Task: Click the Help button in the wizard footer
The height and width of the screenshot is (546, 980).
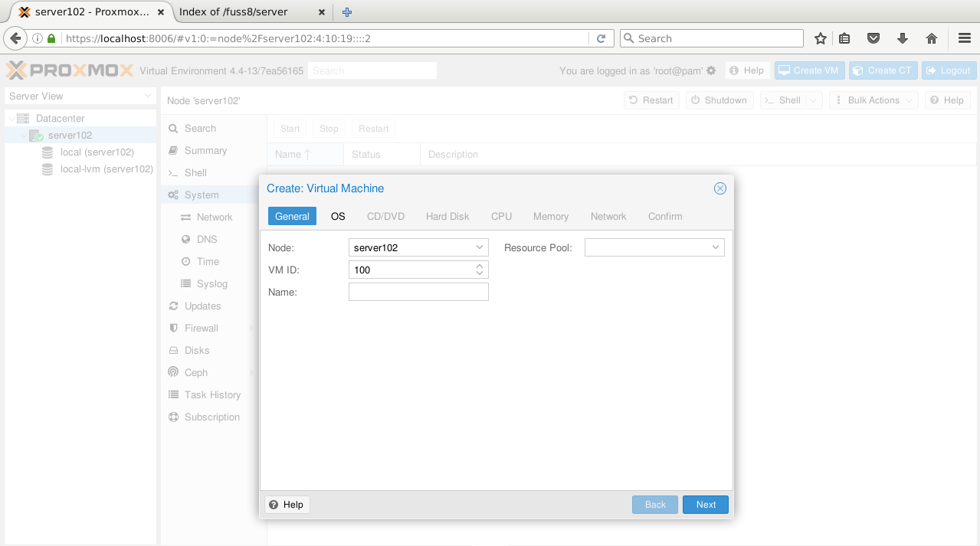Action: click(x=287, y=505)
